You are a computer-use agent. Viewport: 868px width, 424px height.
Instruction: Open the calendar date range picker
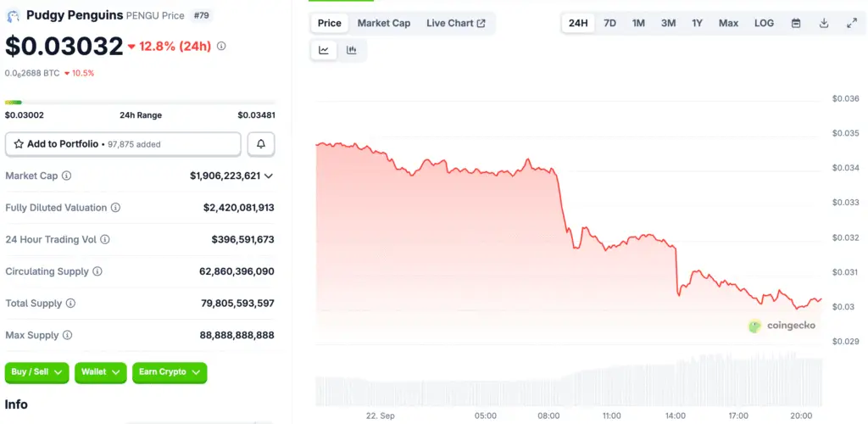pos(796,23)
